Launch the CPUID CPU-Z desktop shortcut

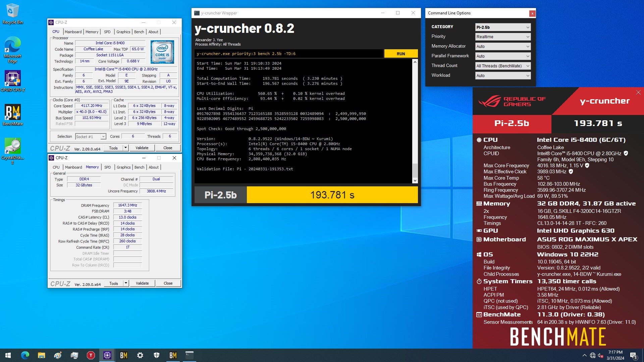point(13,81)
